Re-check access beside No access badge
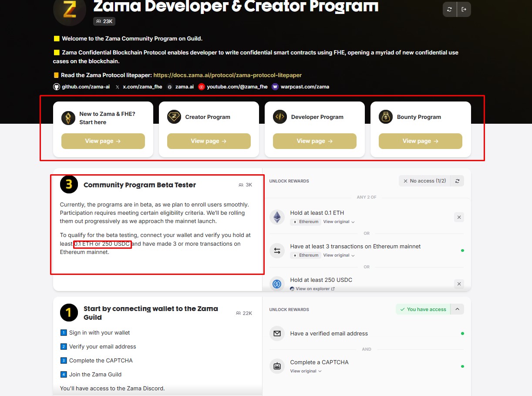The image size is (532, 396). pyautogui.click(x=457, y=181)
